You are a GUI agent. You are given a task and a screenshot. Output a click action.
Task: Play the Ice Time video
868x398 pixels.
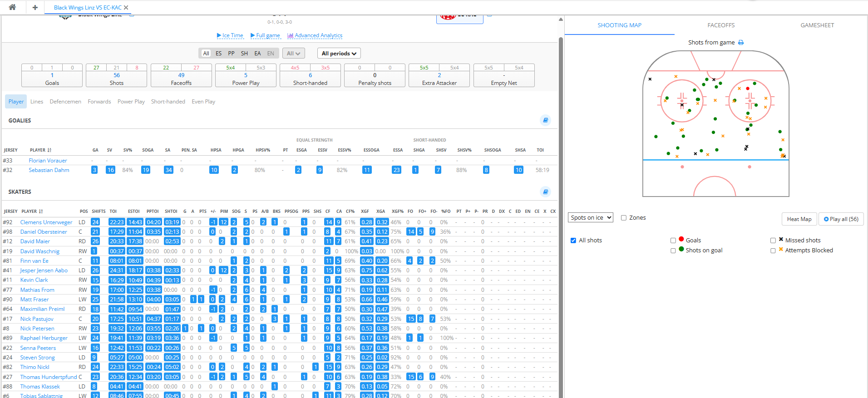[x=230, y=35]
